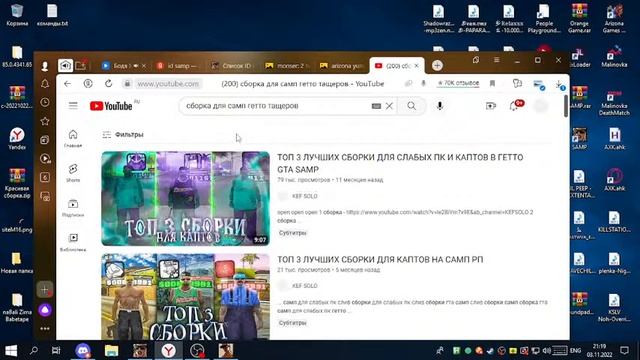
Task: Open the YouTube guide hamburger menu
Action: [73, 106]
